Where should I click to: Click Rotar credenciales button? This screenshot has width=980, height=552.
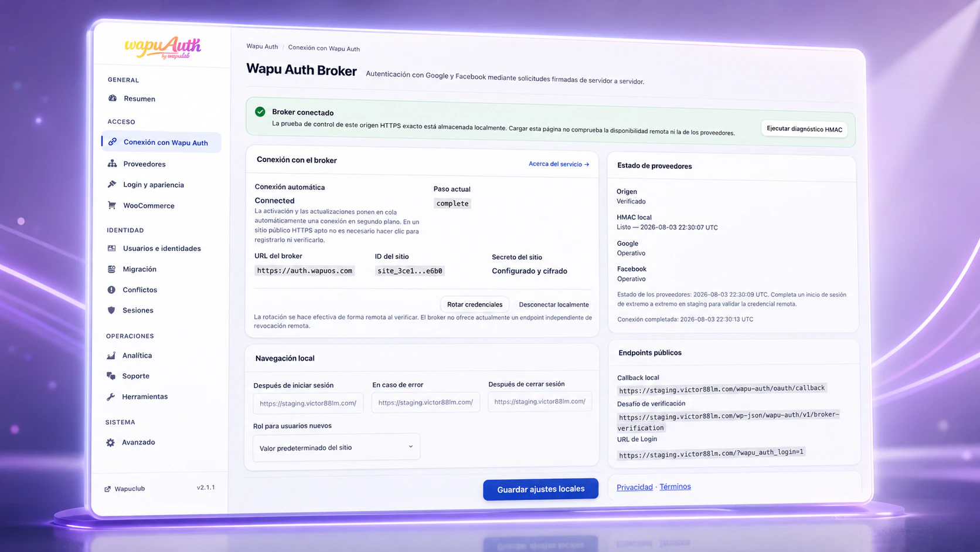[x=475, y=304]
